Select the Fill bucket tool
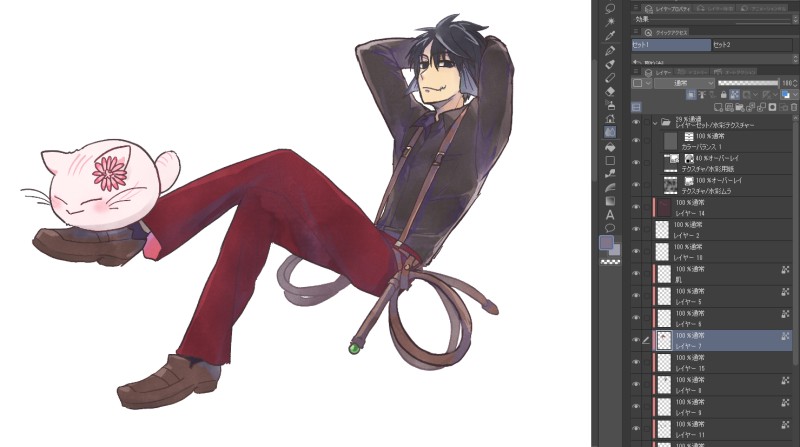 coord(610,147)
